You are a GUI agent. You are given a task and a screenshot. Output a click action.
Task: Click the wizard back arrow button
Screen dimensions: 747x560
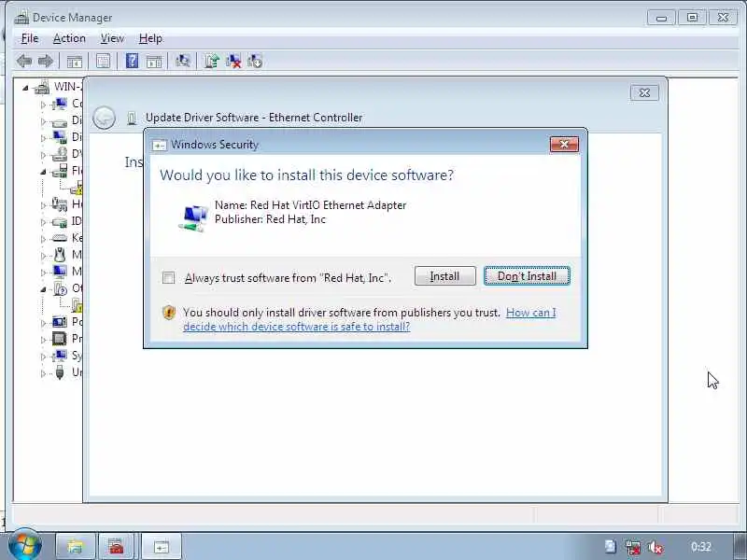click(104, 118)
